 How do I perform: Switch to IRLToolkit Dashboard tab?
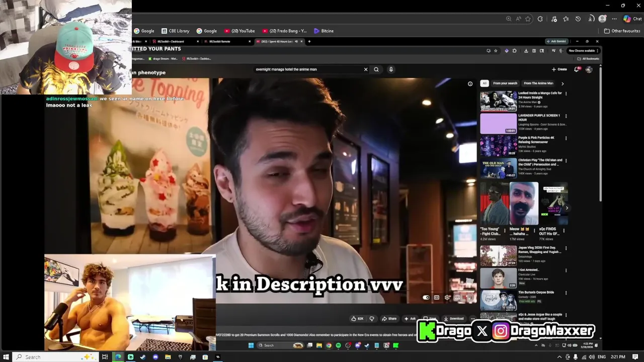pyautogui.click(x=174, y=41)
